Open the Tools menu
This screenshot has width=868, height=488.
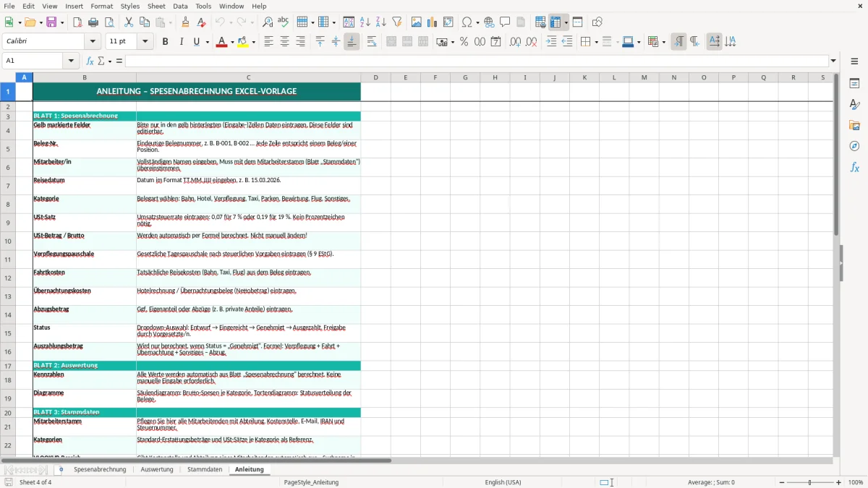tap(203, 6)
